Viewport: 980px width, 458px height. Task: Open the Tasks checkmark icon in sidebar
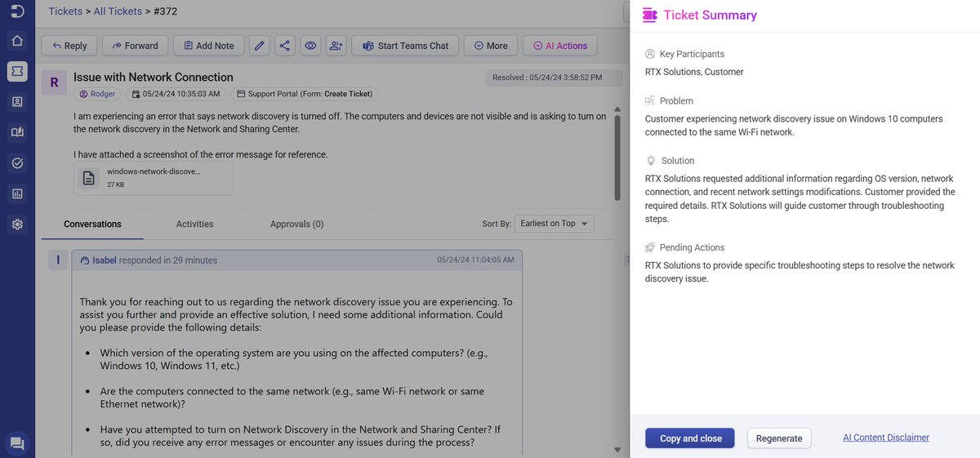(17, 163)
